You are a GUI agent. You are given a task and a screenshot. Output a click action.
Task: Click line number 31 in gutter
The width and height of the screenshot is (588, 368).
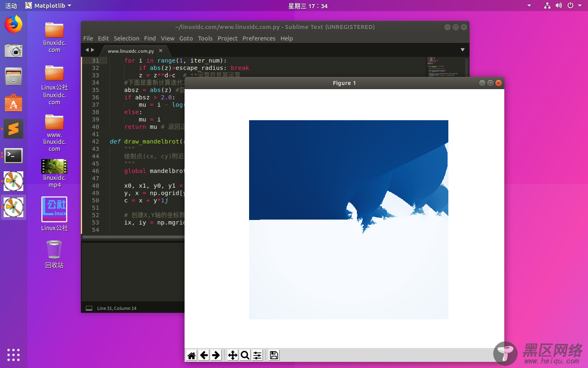[x=96, y=61]
